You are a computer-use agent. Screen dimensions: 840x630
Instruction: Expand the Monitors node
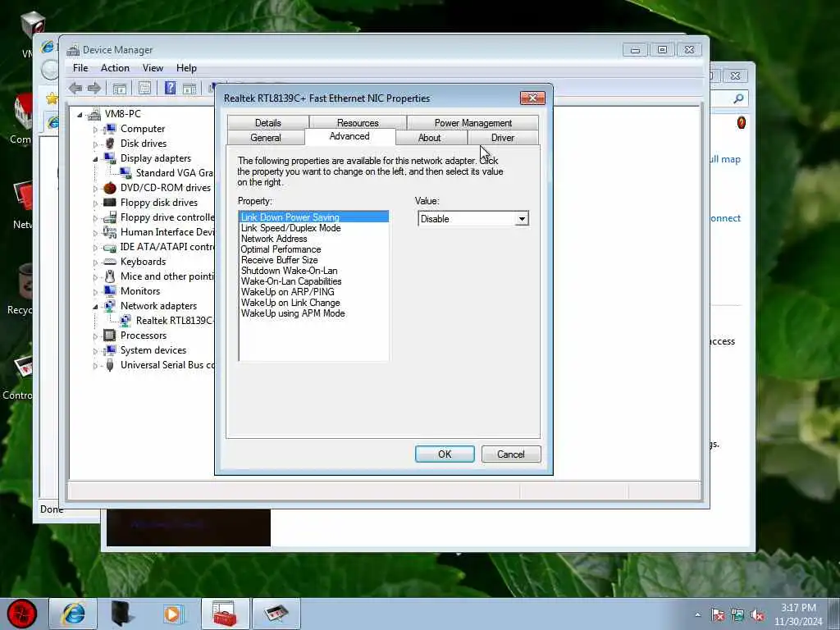pos(95,292)
